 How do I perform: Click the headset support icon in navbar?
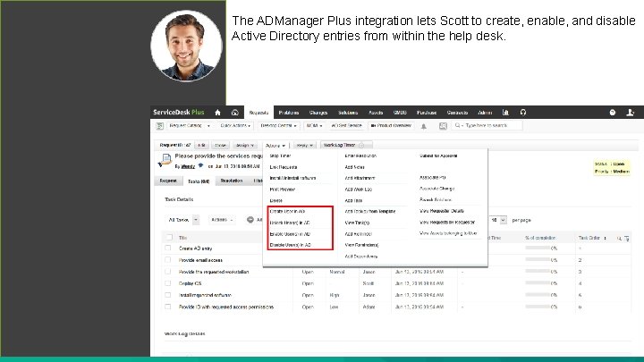point(523,113)
